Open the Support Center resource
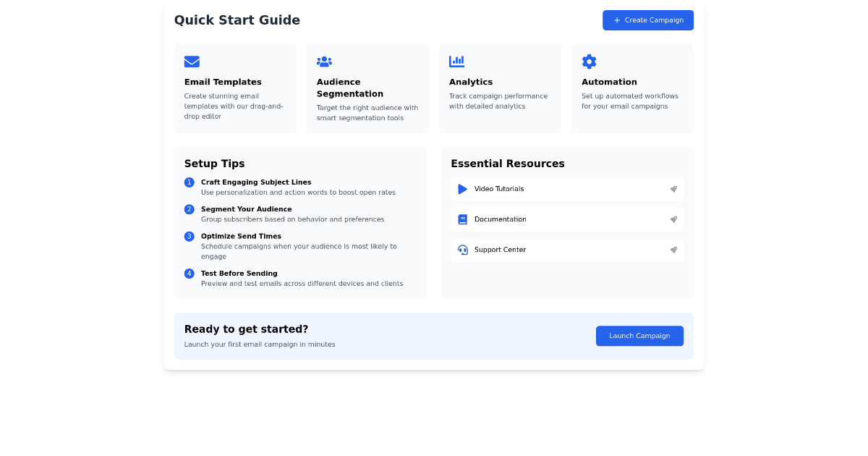 tap(566, 250)
